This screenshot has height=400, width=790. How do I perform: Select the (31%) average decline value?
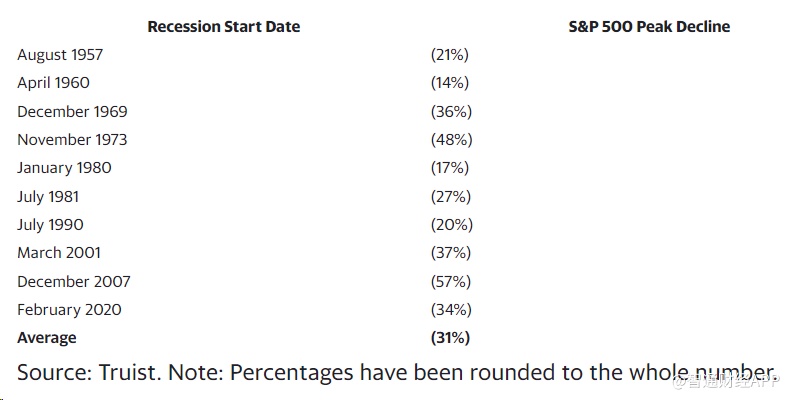point(450,338)
